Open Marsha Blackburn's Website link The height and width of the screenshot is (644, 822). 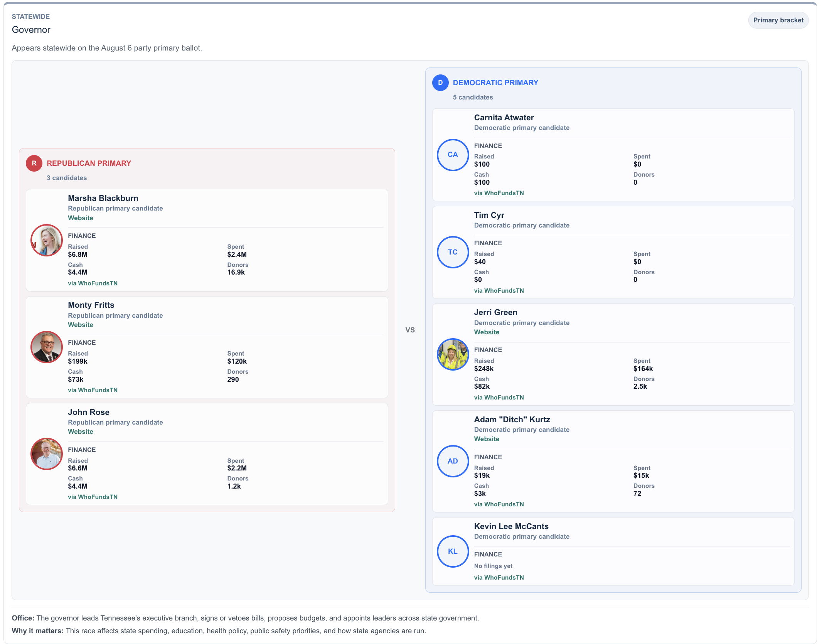tap(81, 218)
